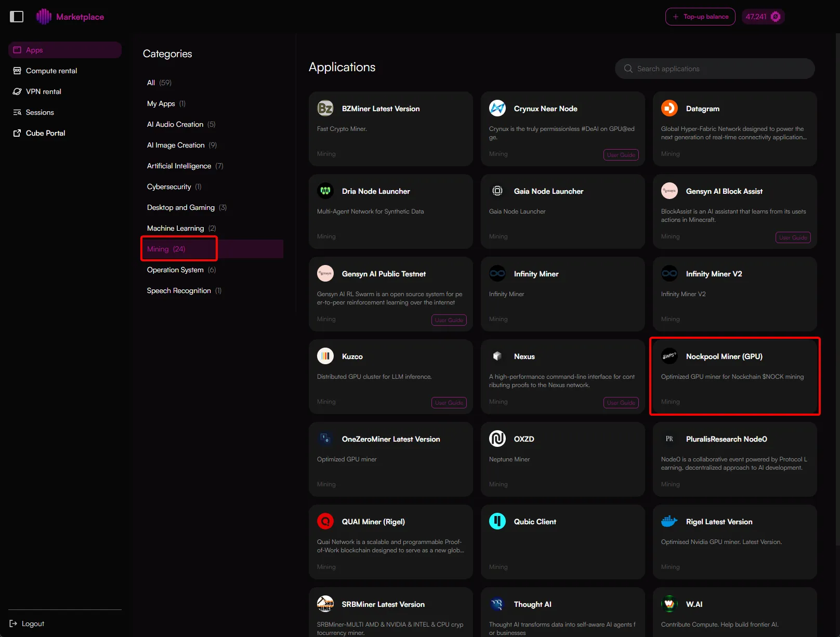This screenshot has height=637, width=840.
Task: View the 47,241 balance amount
Action: point(756,17)
